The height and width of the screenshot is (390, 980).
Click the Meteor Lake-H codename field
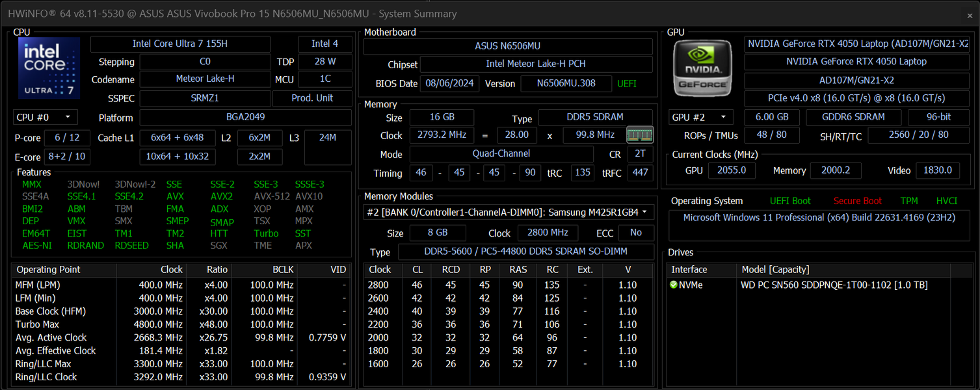tap(205, 79)
